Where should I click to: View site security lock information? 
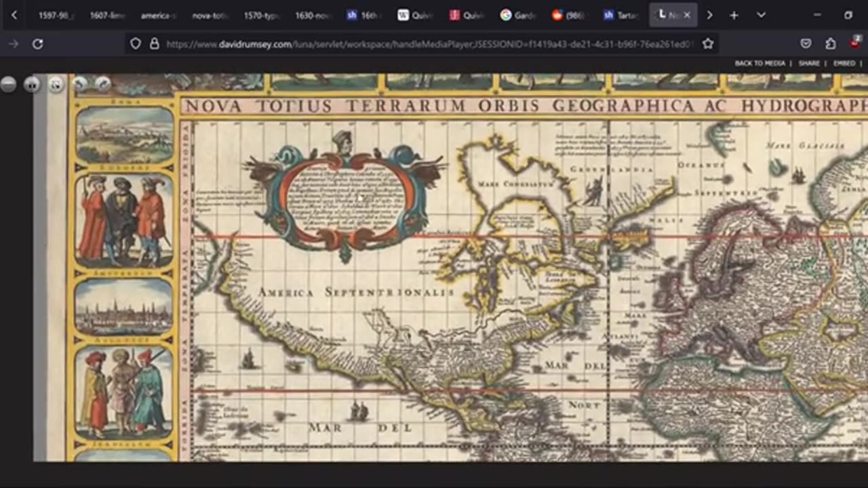click(154, 44)
